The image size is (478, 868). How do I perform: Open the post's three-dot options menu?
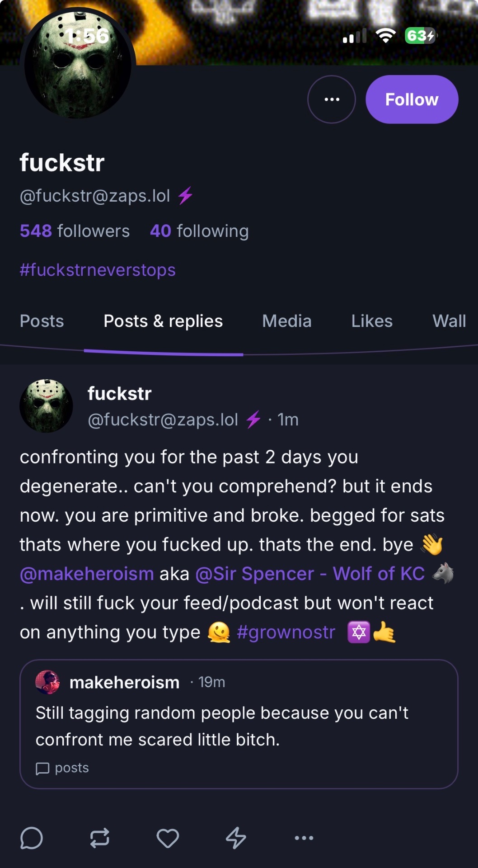[304, 838]
